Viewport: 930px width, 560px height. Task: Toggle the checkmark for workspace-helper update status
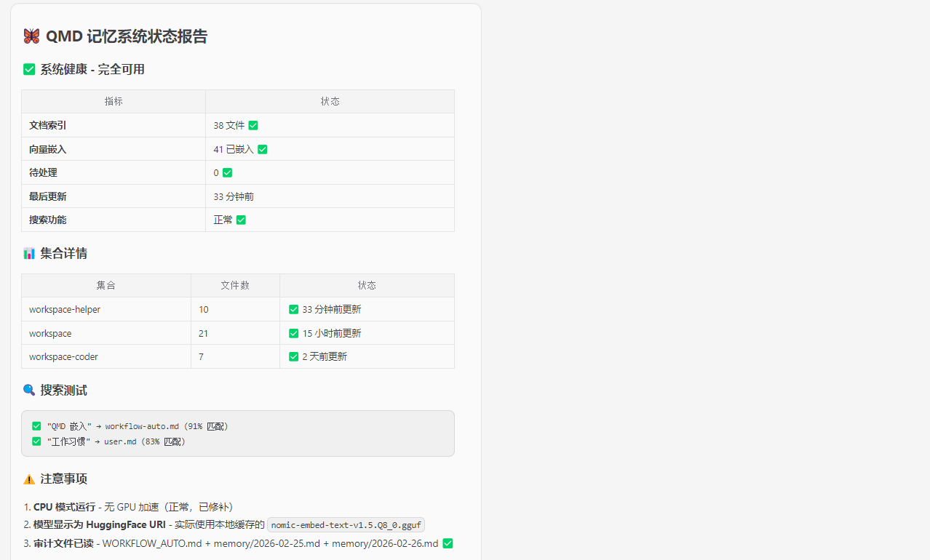click(x=293, y=309)
